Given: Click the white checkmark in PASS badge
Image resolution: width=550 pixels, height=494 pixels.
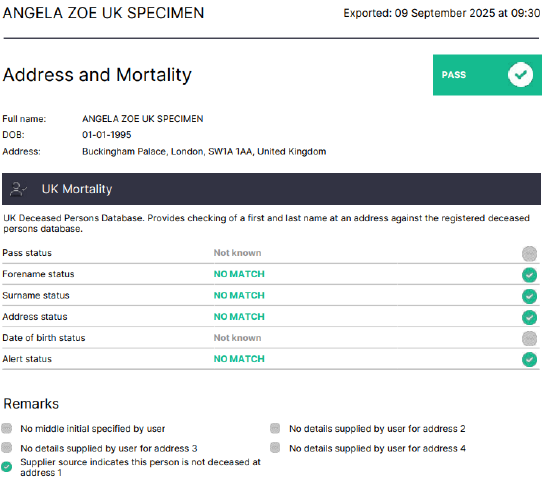Looking at the screenshot, I should pos(520,74).
